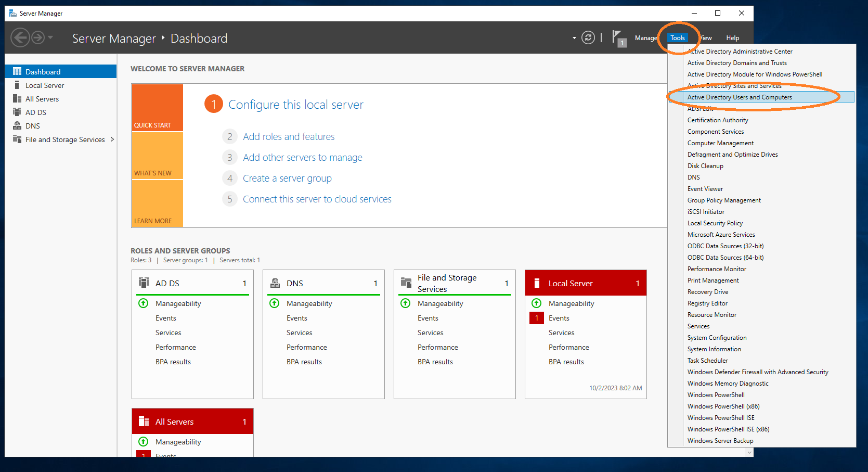The height and width of the screenshot is (472, 868).
Task: Click the back navigation arrow
Action: click(x=21, y=37)
